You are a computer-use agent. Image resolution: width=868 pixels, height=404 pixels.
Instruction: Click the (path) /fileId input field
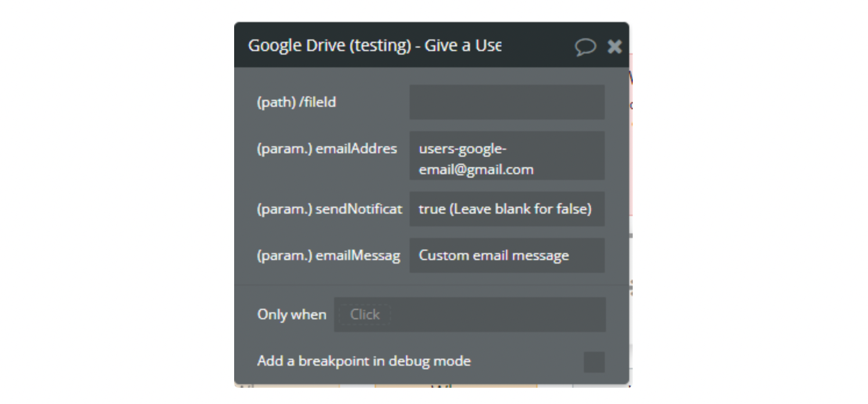pos(507,102)
